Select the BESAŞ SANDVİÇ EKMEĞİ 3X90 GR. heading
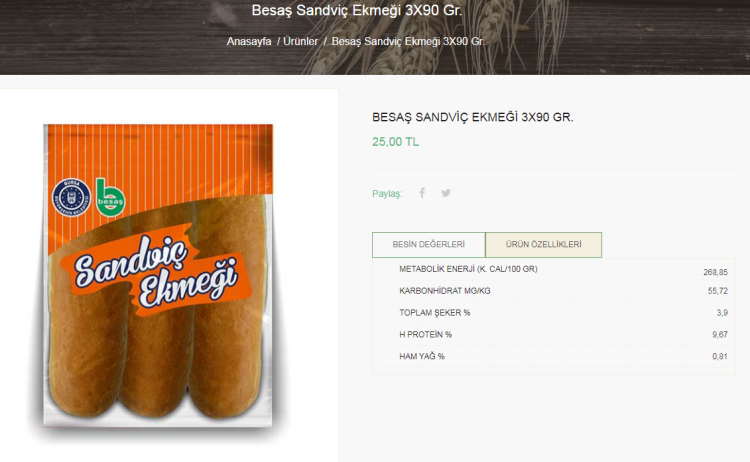The width and height of the screenshot is (750, 462). coord(472,117)
